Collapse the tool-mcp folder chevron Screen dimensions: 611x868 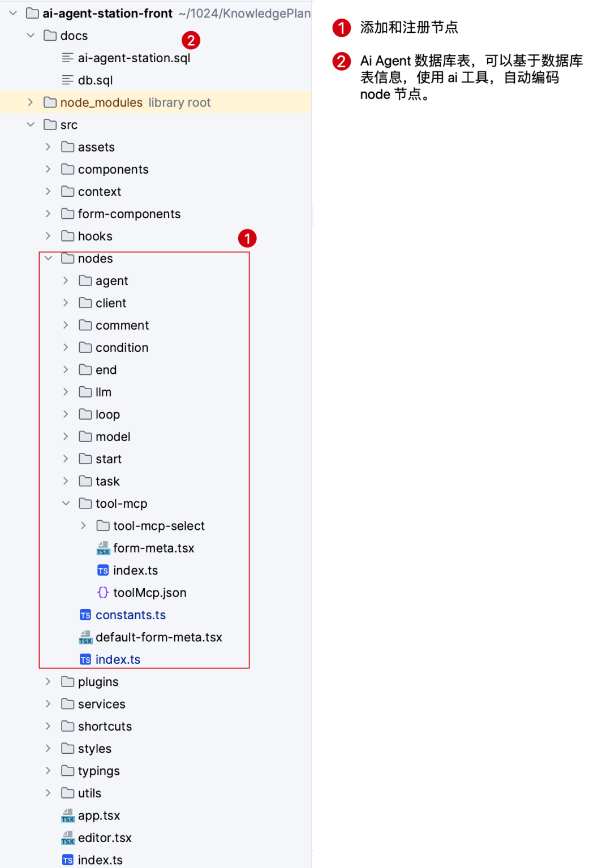[66, 503]
